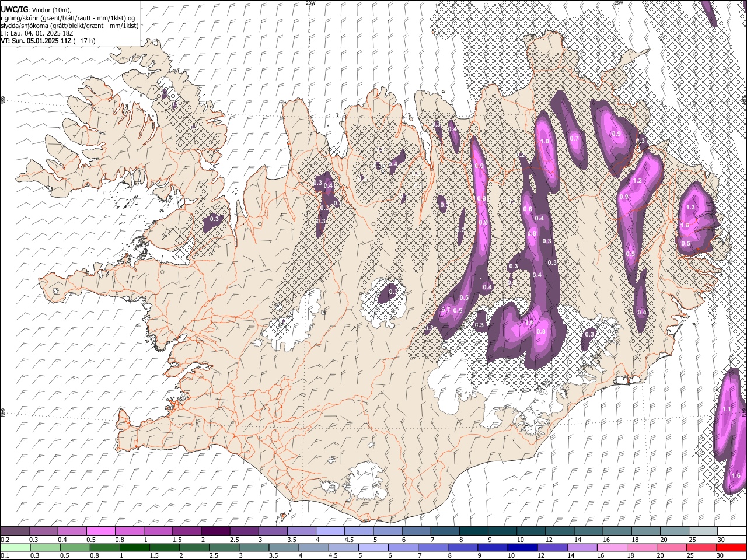
Task: Click the 'rigning/skúrir' legend description line
Action: coord(68,17)
